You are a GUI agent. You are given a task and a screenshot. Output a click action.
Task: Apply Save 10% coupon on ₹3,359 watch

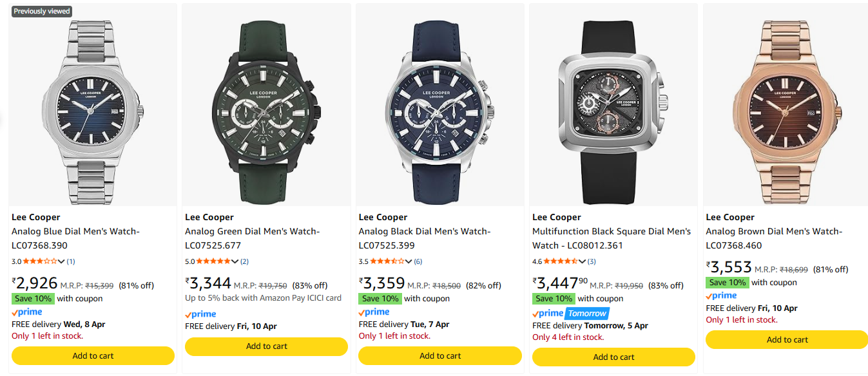[x=380, y=298]
